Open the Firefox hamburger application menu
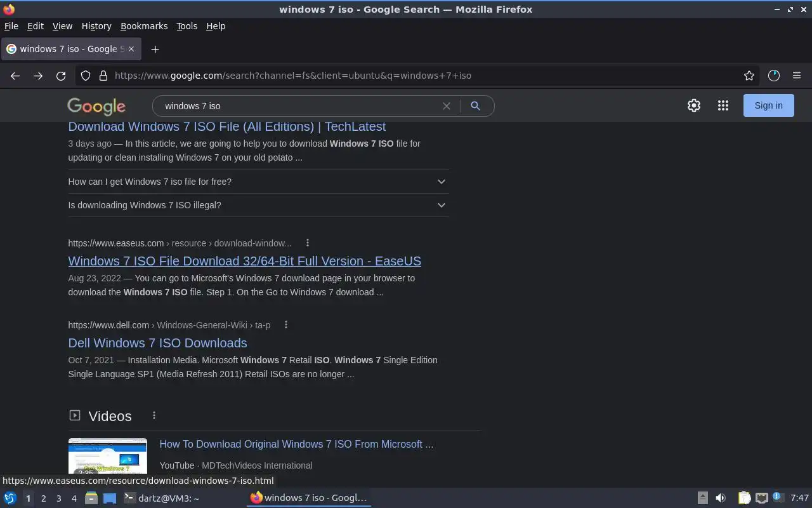812x508 pixels. [797, 76]
